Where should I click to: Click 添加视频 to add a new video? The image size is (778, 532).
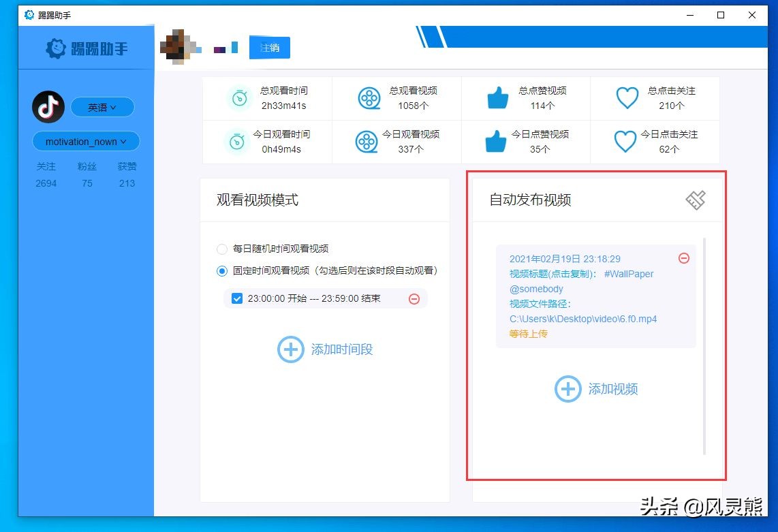tap(596, 389)
